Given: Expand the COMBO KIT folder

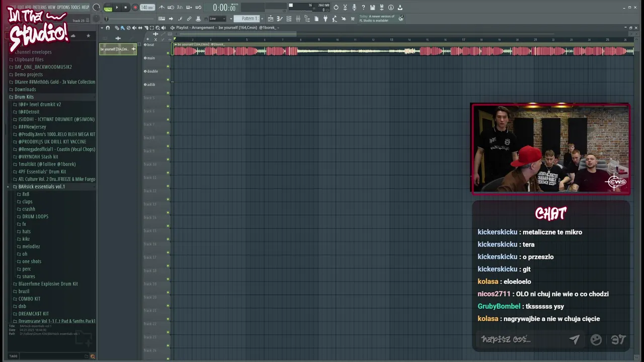Looking at the screenshot, I should tap(29, 299).
